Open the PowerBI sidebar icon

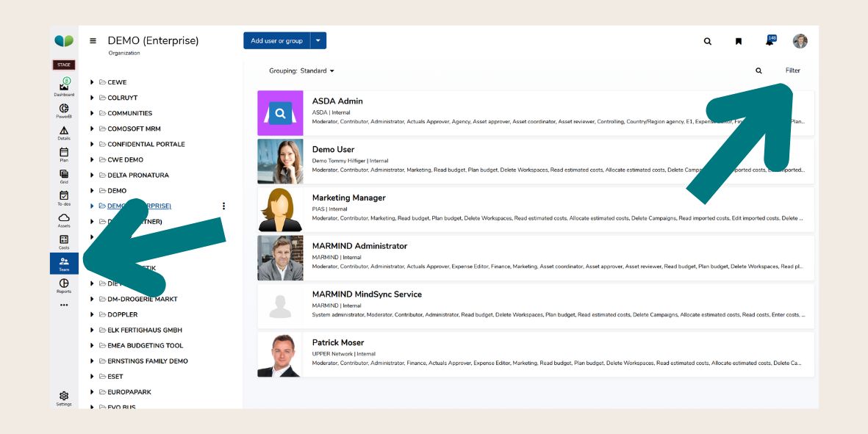tap(64, 109)
